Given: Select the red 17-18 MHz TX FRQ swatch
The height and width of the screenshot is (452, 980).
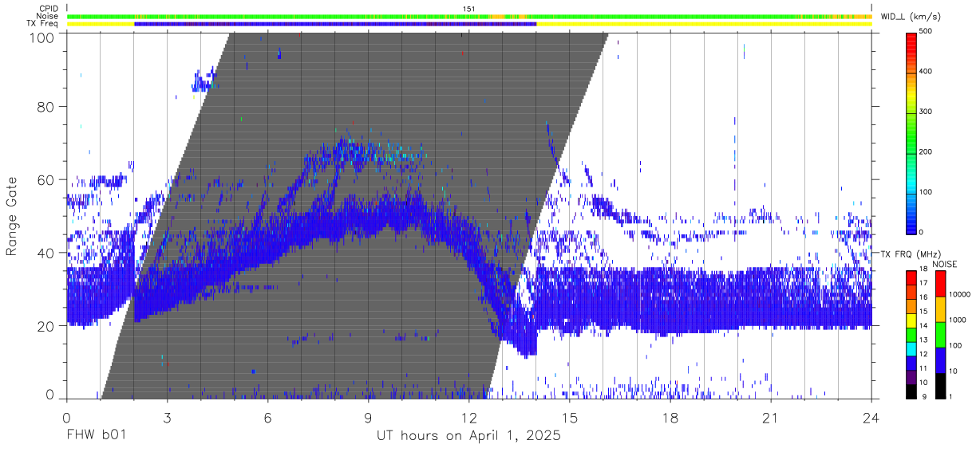Looking at the screenshot, I should 911,278.
